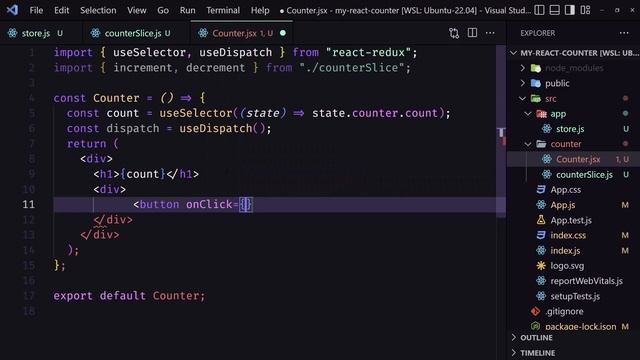This screenshot has width=640, height=360.
Task: Collapse the app folder chevron
Action: click(528, 113)
